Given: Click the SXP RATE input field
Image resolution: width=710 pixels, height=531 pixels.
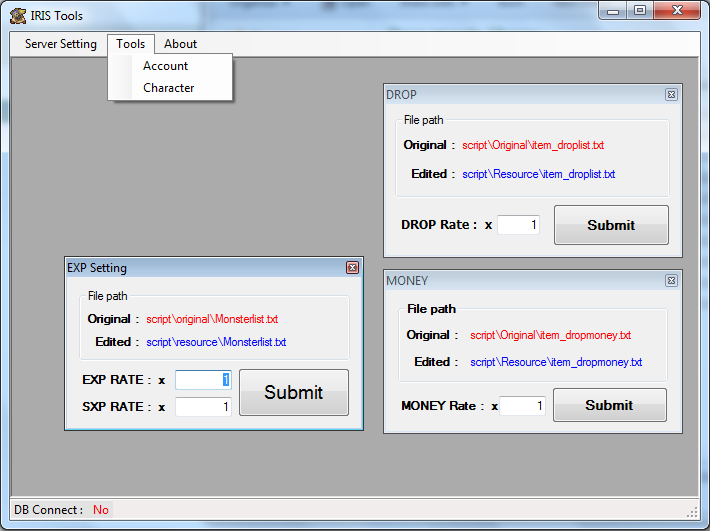Looking at the screenshot, I should (x=203, y=407).
